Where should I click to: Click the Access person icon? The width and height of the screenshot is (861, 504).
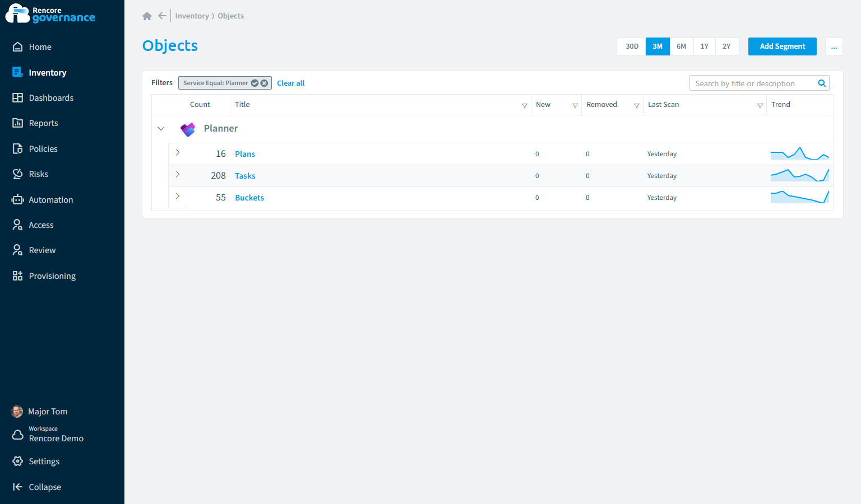pyautogui.click(x=17, y=225)
